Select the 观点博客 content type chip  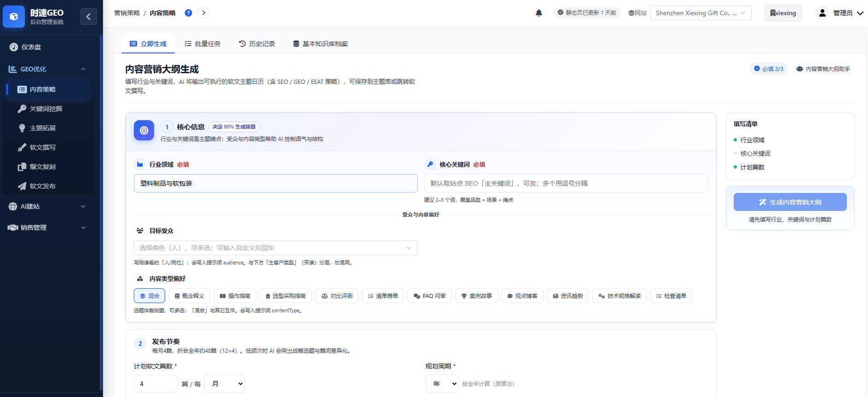522,296
